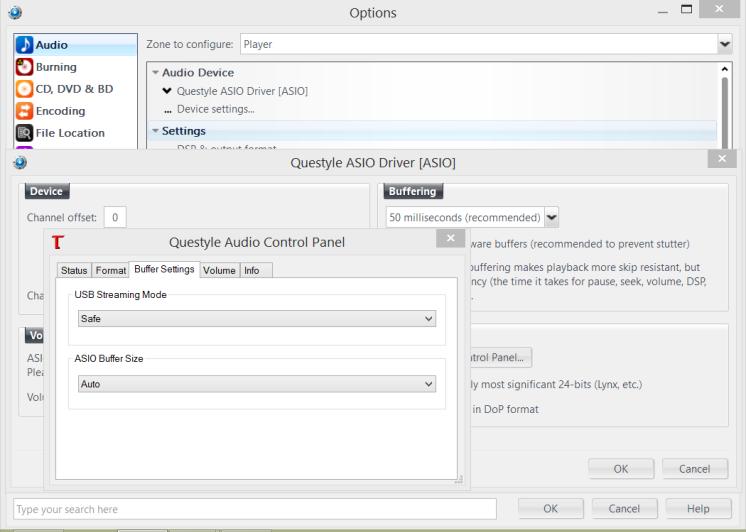746x532 pixels.
Task: Open the ASIO Buffer Size dropdown
Action: pyautogui.click(x=256, y=384)
